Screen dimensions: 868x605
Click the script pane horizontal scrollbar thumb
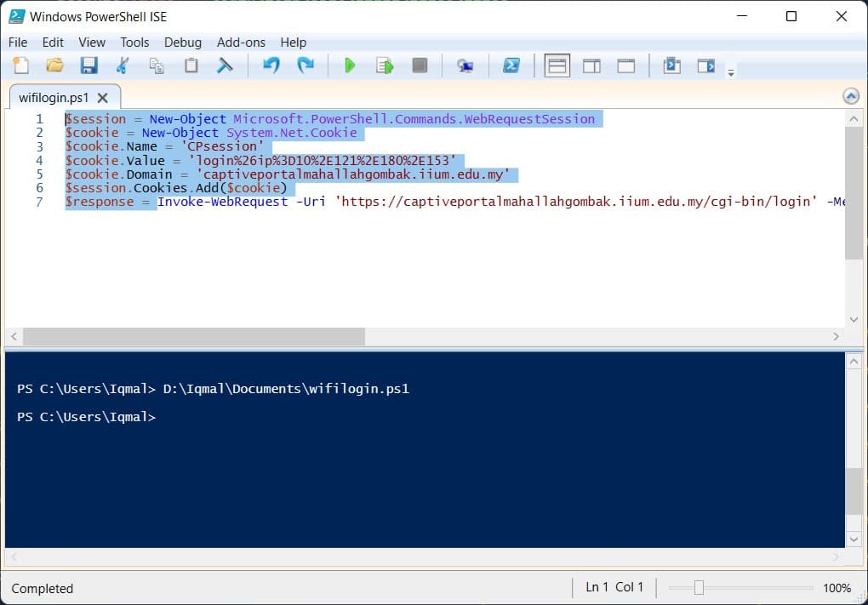pyautogui.click(x=194, y=337)
